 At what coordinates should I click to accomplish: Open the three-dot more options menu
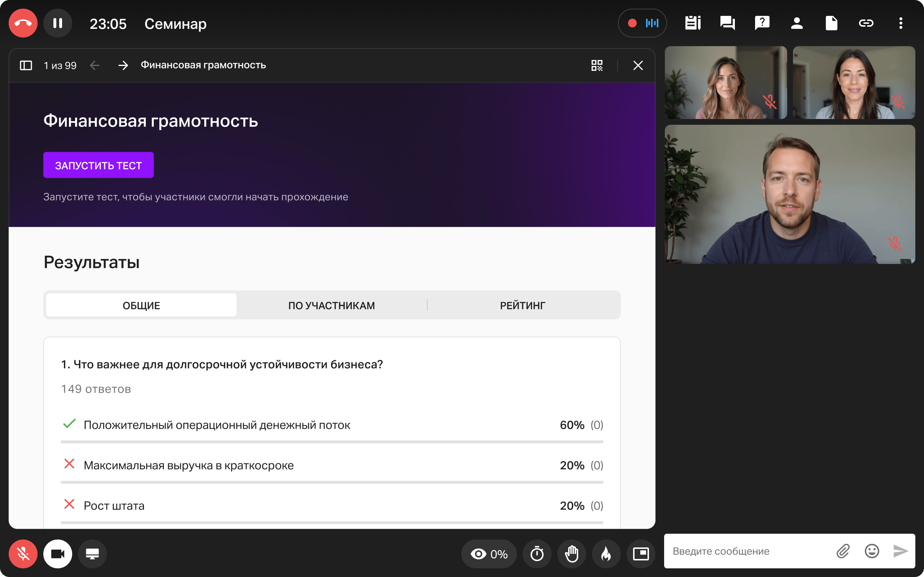coord(901,23)
